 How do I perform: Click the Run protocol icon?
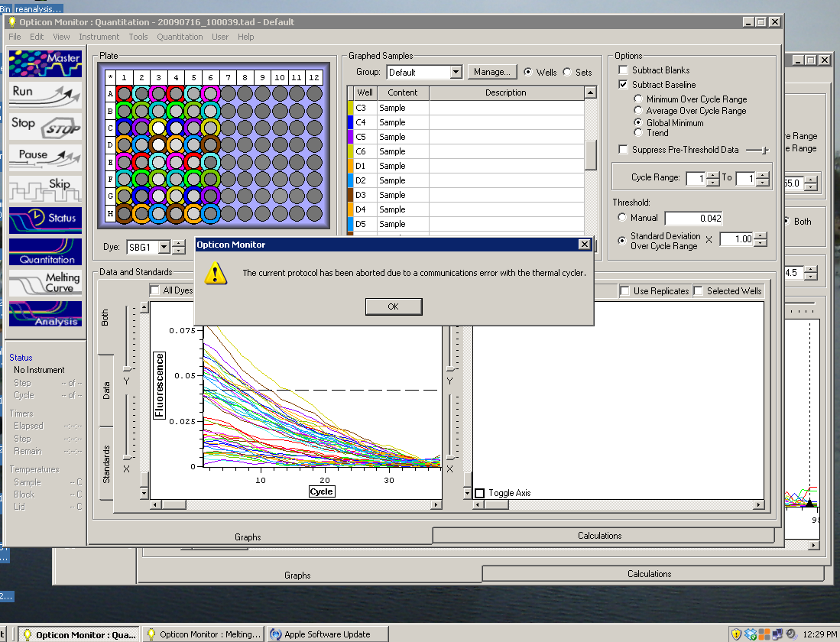pos(45,95)
